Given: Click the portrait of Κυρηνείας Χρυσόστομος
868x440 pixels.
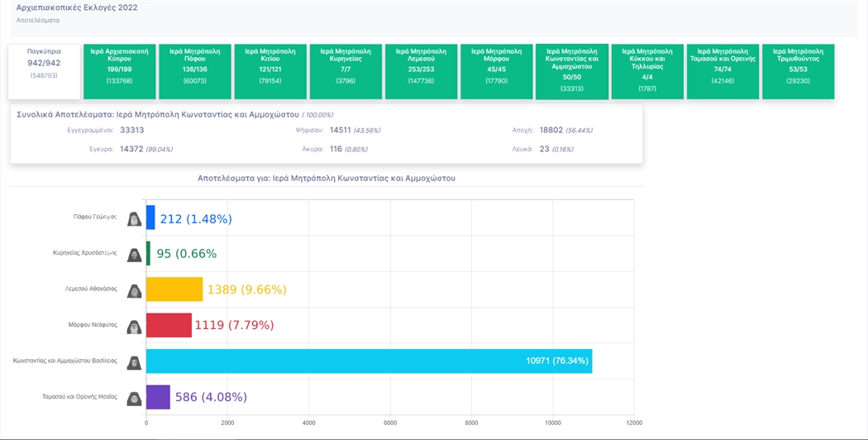Looking at the screenshot, I should [x=134, y=254].
